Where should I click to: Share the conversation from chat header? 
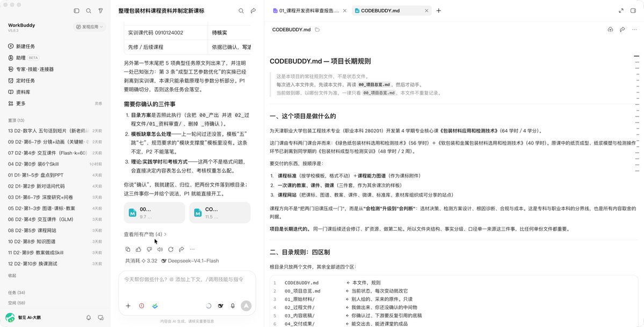tap(253, 11)
